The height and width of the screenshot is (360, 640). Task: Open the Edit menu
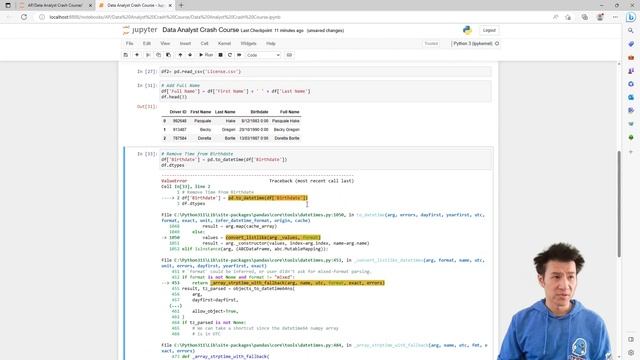click(147, 43)
